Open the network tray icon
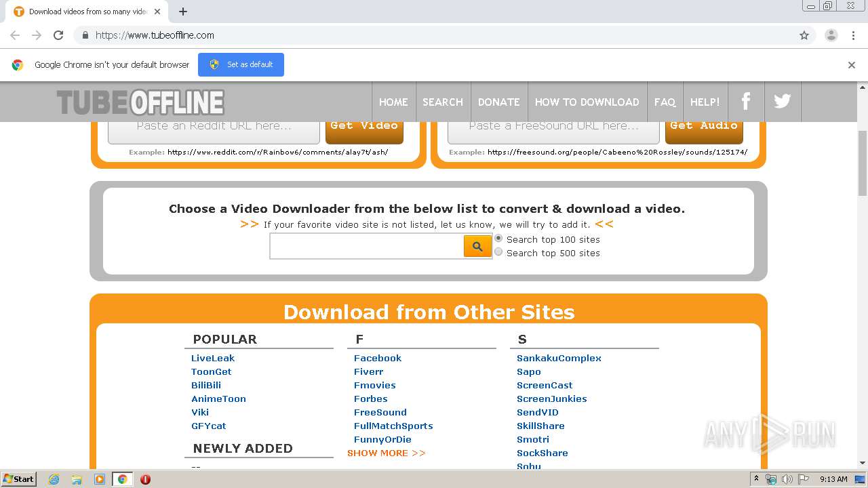Image resolution: width=868 pixels, height=488 pixels. 771,479
